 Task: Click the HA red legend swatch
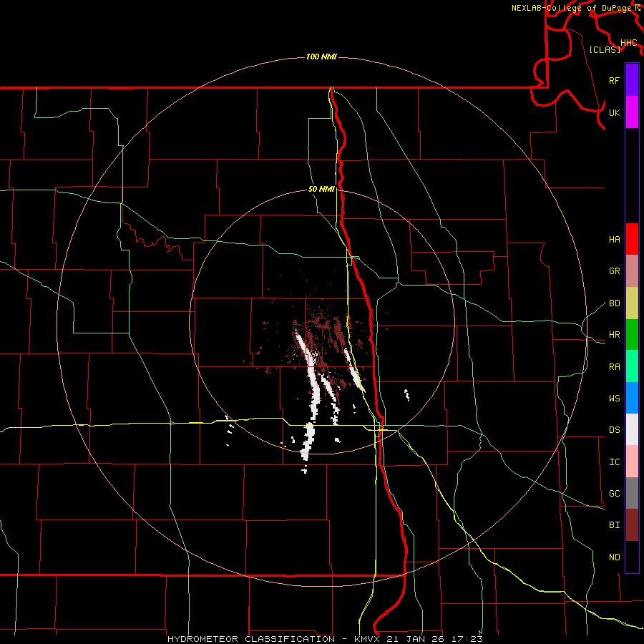[632, 239]
